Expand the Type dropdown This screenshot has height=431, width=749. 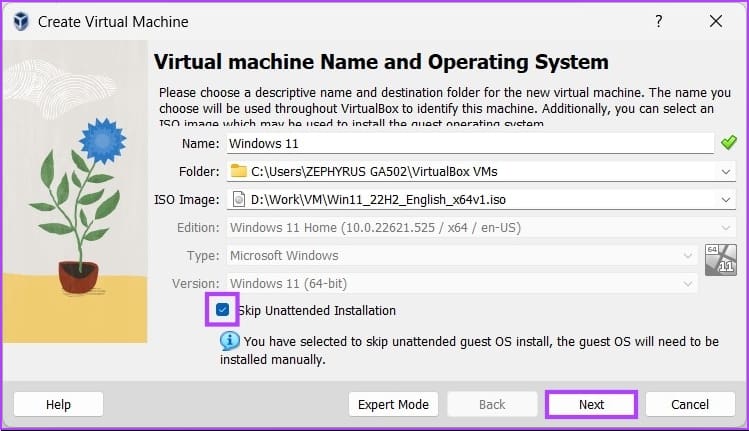coord(687,256)
